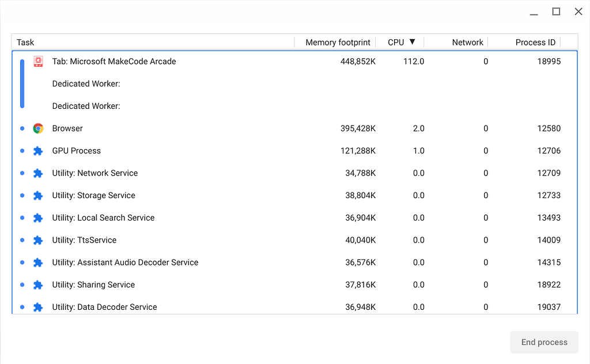Viewport: 590px width, 364px height.
Task: Sort processes by Process ID column
Action: coord(535,42)
